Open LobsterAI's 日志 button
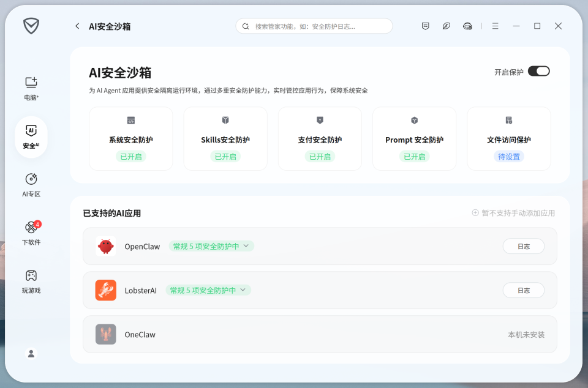The image size is (588, 388). click(523, 290)
